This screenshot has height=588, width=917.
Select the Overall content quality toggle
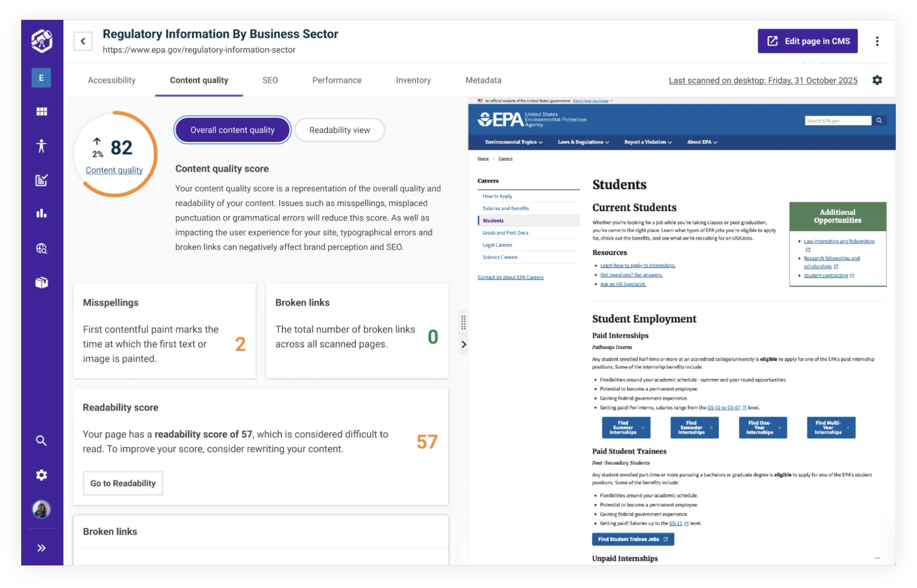[232, 130]
